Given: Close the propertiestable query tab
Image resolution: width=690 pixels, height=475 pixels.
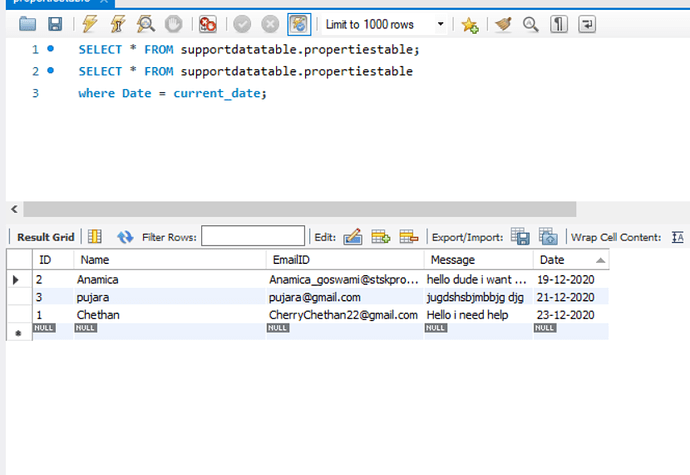Looking at the screenshot, I should point(104,1).
